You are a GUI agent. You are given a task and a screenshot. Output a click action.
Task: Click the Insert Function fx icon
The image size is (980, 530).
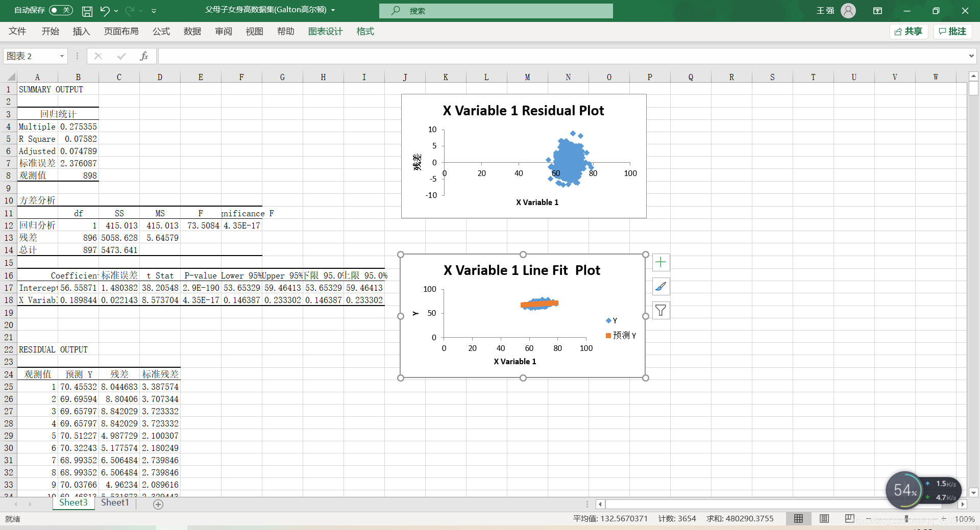(x=144, y=56)
